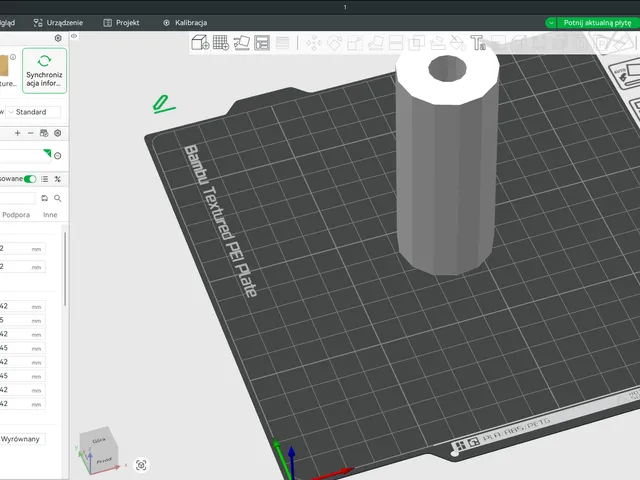Viewport: 640px width, 480px height.
Task: Click the list icon beside the advanced toggle
Action: (44, 179)
